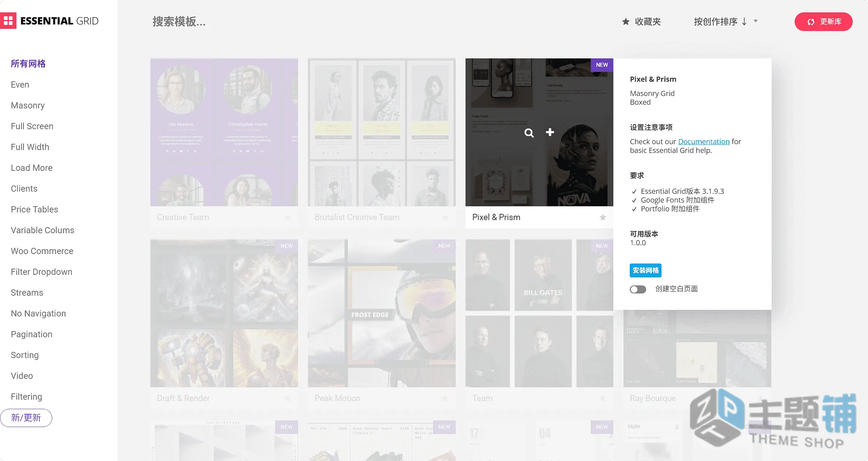Favorite the Creative Team template star
Viewport: 868px width, 461px height.
point(288,217)
